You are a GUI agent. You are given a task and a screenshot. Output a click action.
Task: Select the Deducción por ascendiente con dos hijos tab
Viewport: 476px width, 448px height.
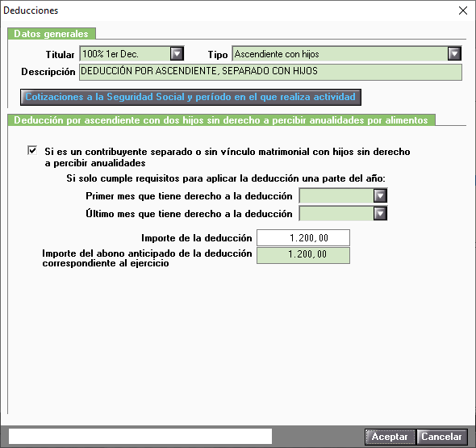pos(221,120)
